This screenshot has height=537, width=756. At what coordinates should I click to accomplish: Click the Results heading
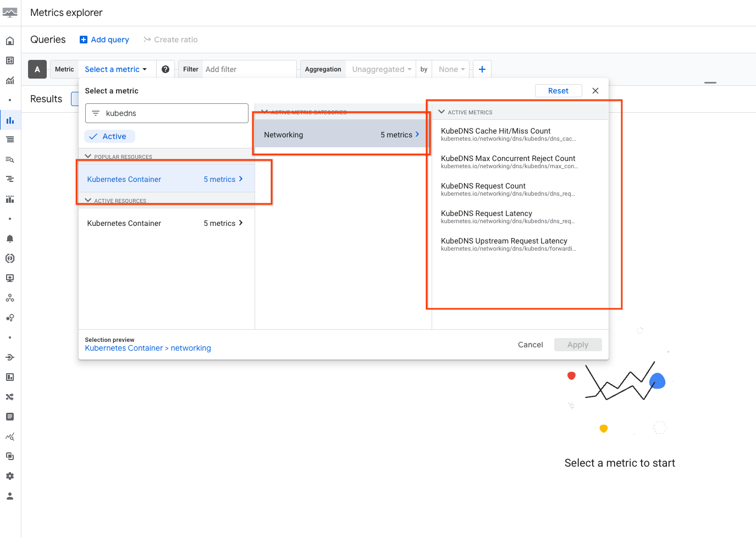(46, 99)
